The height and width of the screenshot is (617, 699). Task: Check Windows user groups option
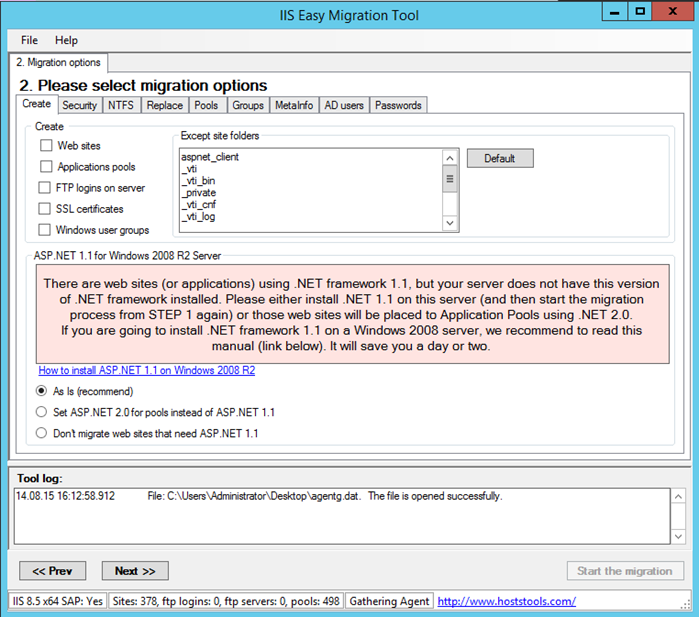click(44, 230)
